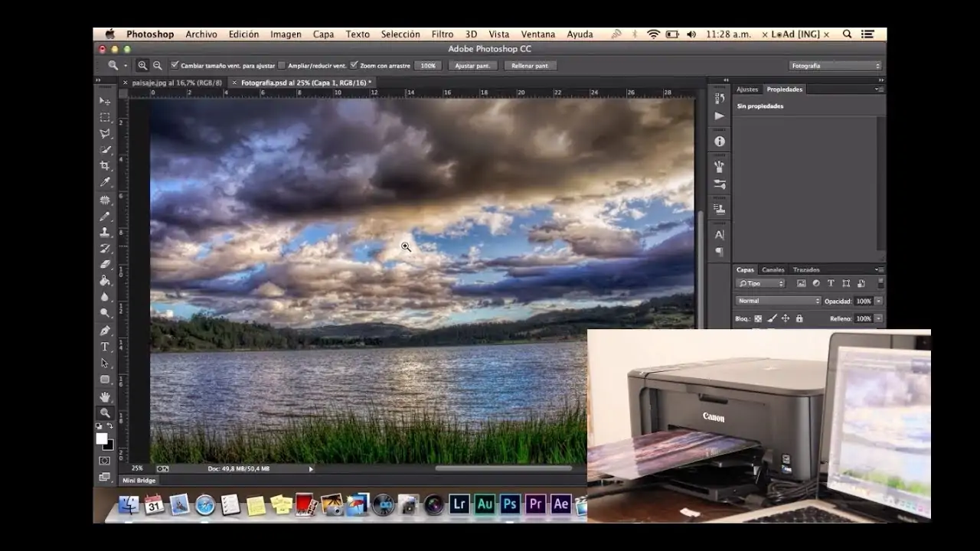Open the Filtro menu
Viewport: 980px width, 551px height.
442,34
